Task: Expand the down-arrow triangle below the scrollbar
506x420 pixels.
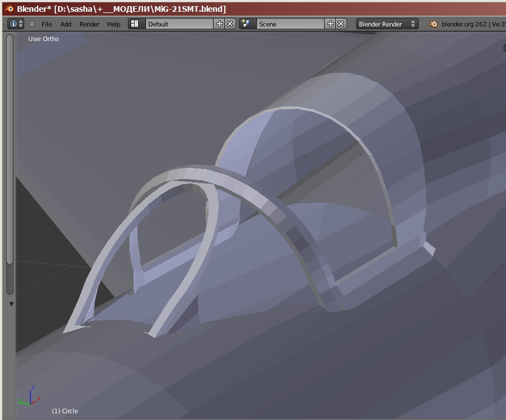Action: click(x=11, y=304)
